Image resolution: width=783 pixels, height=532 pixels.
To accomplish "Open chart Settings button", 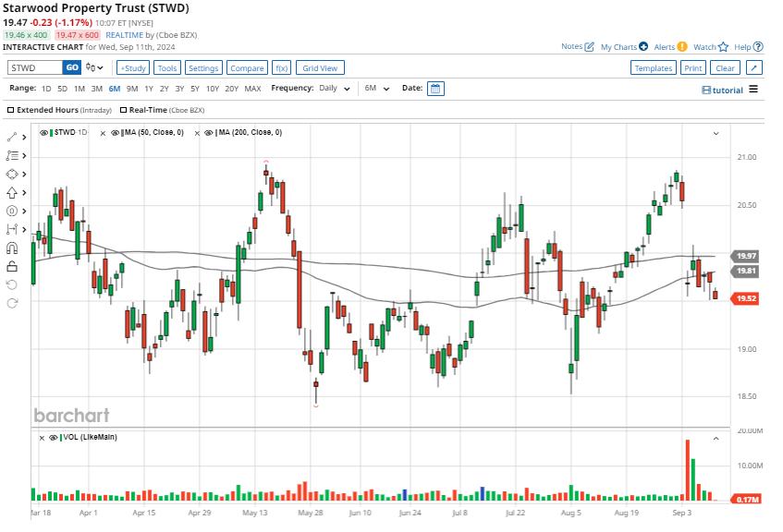I will pos(203,67).
